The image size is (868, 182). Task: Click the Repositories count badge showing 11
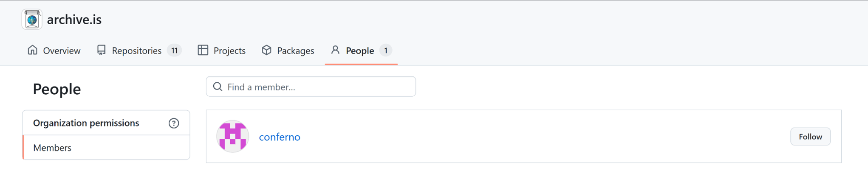(174, 50)
